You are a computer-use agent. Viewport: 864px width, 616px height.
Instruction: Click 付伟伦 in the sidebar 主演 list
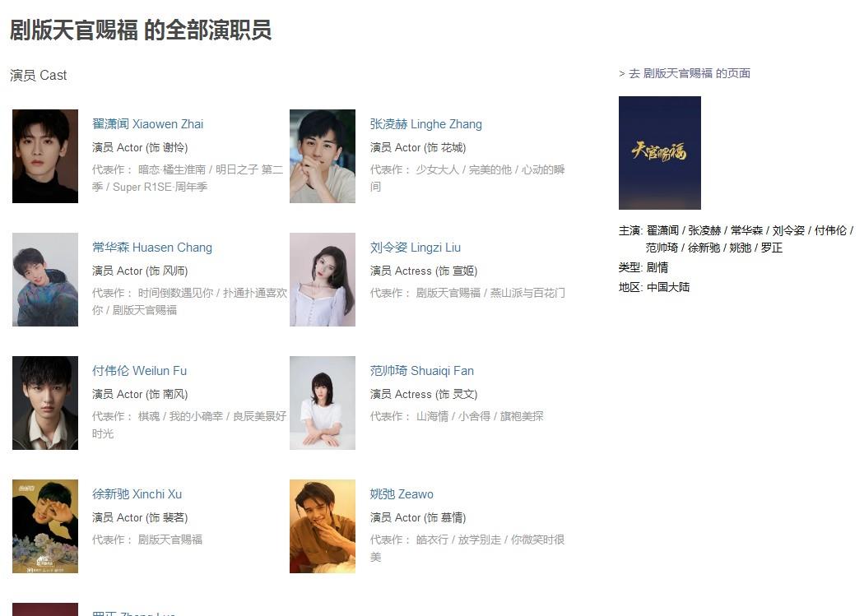coord(830,230)
